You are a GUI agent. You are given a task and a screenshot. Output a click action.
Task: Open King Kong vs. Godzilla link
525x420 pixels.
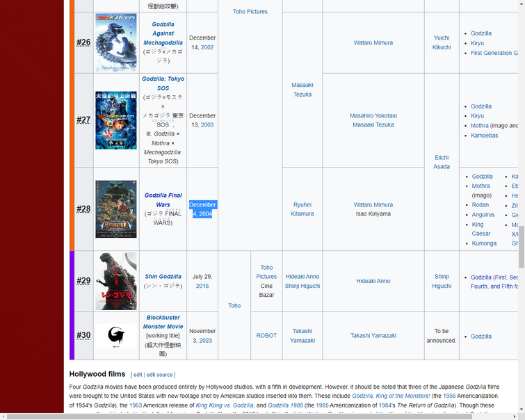coord(225,405)
